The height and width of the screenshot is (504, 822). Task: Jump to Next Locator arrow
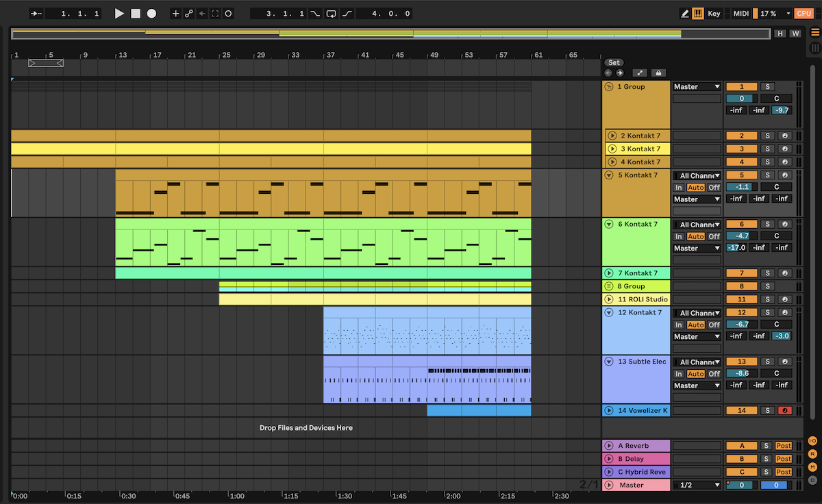coord(620,73)
